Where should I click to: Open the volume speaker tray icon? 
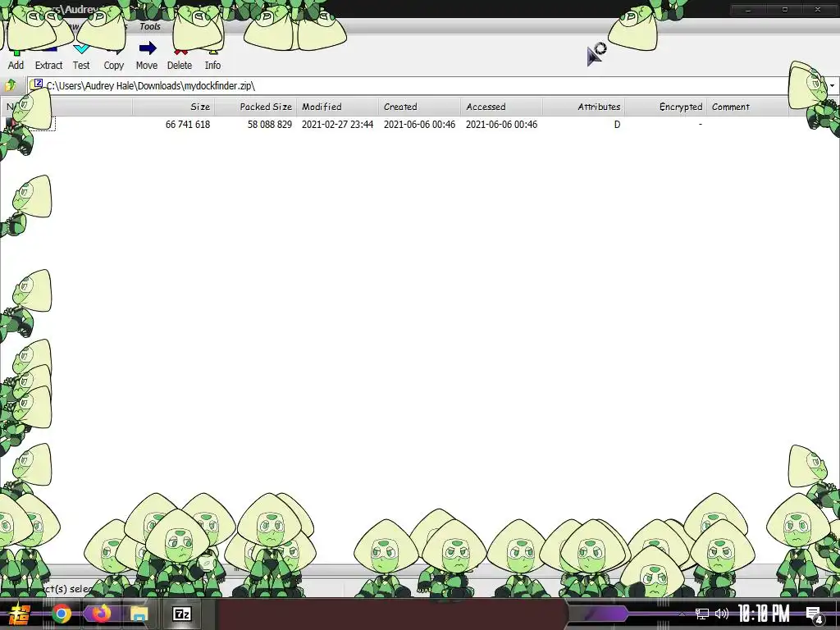pyautogui.click(x=722, y=614)
